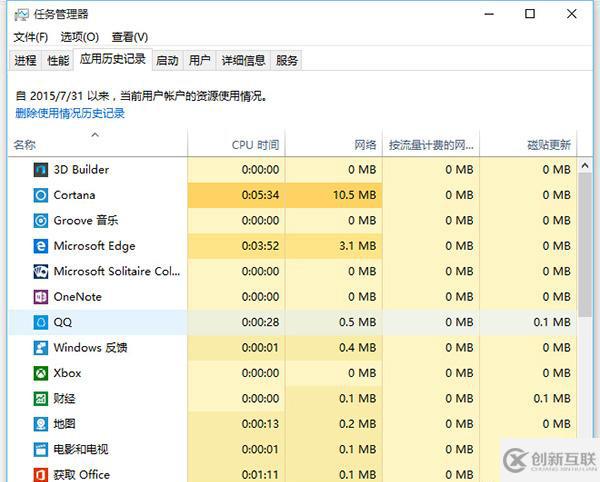Click the 电影和电视 app icon
Image resolution: width=600 pixels, height=482 pixels.
click(41, 449)
